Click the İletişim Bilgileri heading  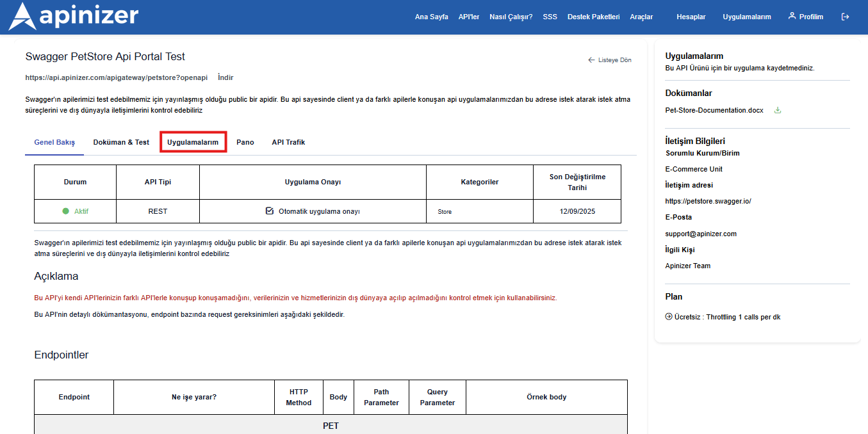695,141
